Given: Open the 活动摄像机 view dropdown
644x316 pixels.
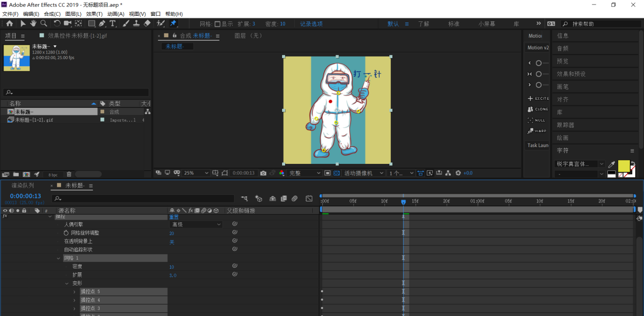Looking at the screenshot, I should click(x=363, y=173).
